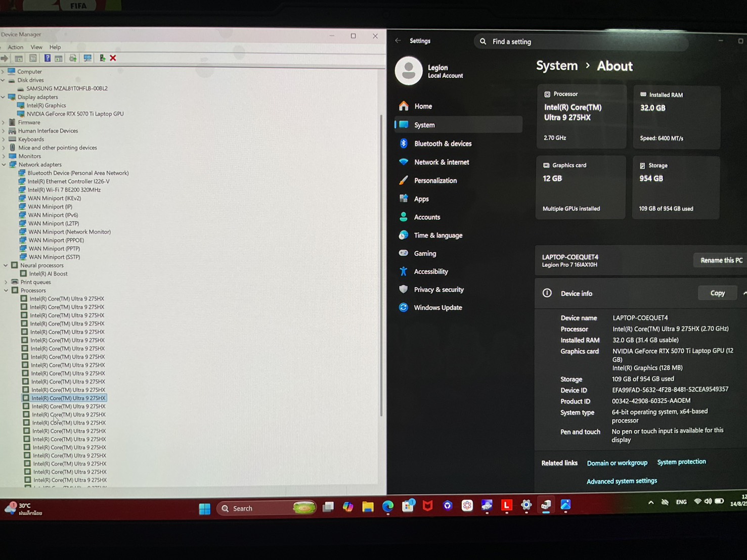The width and height of the screenshot is (747, 560).
Task: Open the Windows Start menu
Action: click(204, 508)
